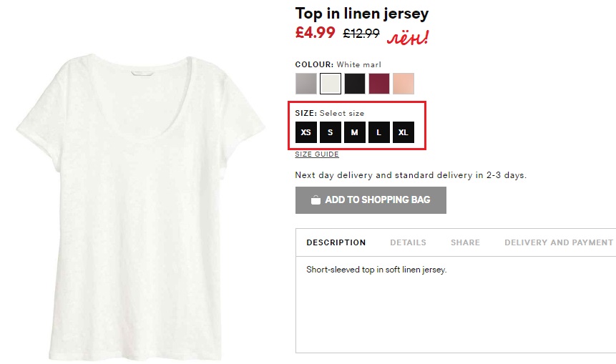Select size XL
Viewport: 616px width, 364px height.
coord(404,132)
